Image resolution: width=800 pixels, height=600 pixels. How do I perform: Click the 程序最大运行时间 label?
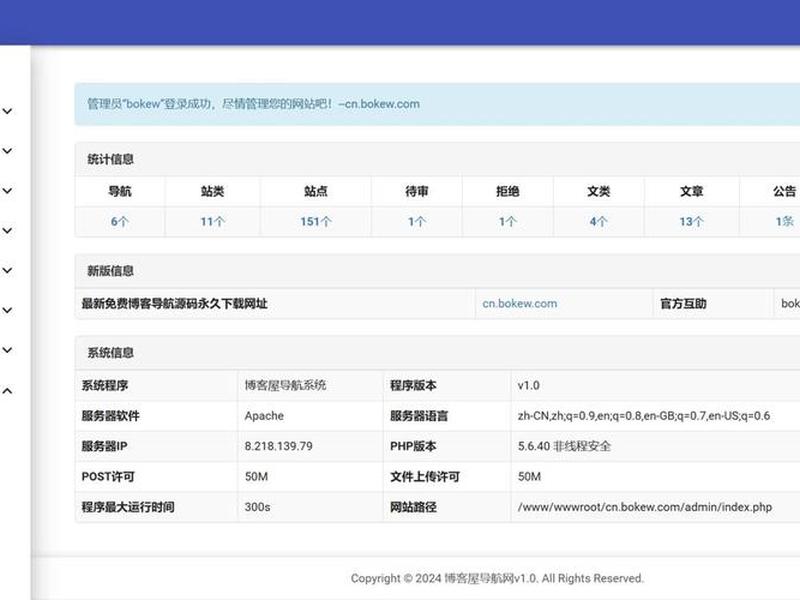(128, 507)
